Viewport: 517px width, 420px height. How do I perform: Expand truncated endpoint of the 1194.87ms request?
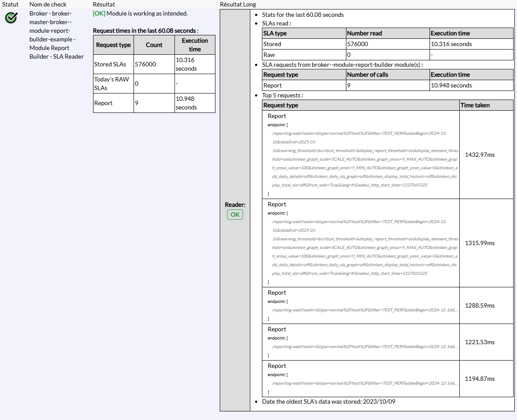[x=365, y=383]
